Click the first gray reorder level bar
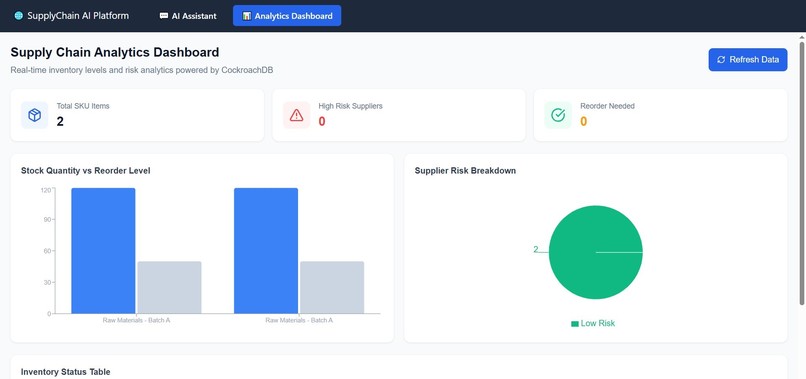806x379 pixels. pos(170,287)
